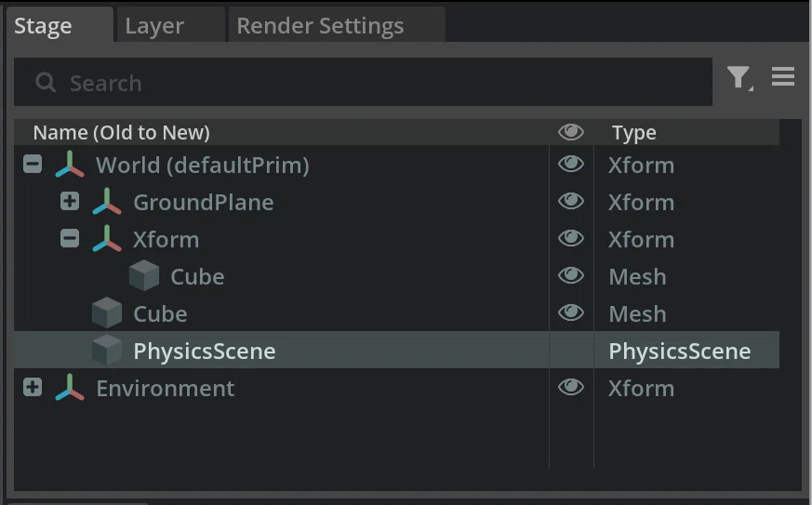Click the visibility column header eye

pyautogui.click(x=571, y=132)
